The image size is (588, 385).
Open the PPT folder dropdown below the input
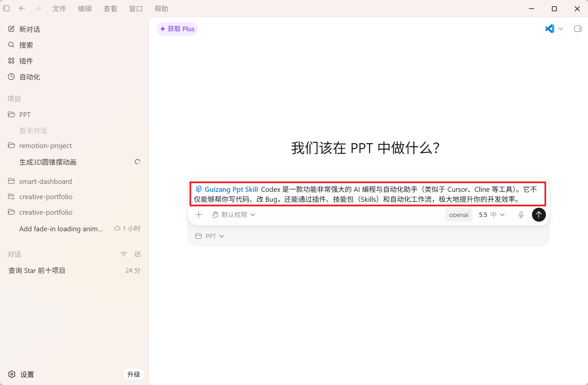(x=210, y=236)
